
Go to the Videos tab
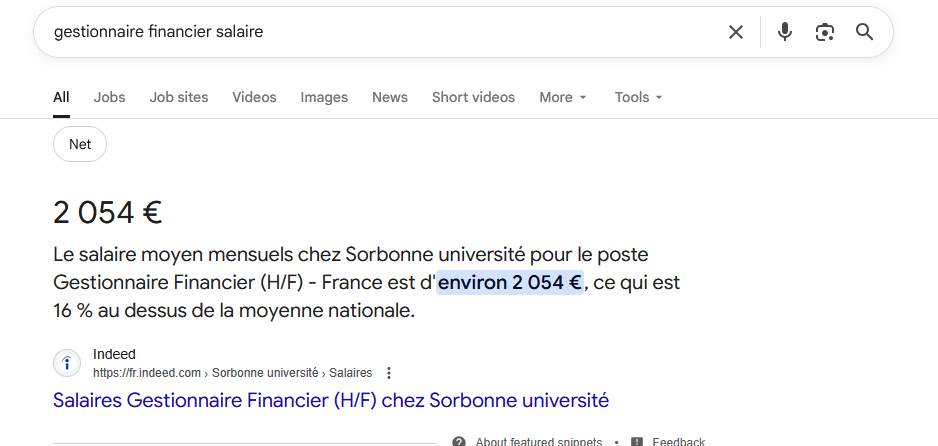click(254, 97)
